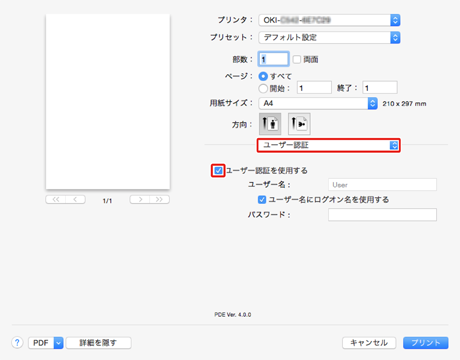Select portrait orientation icon
The image size is (460, 360).
270,124
